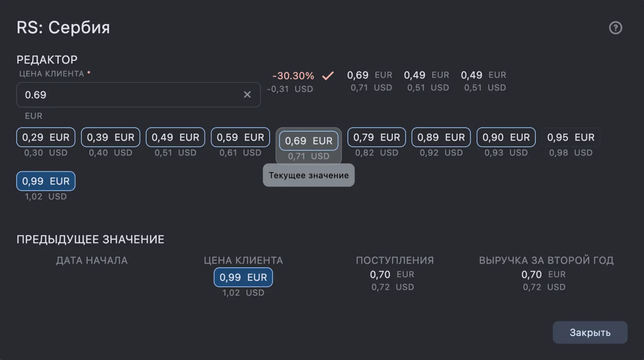
Task: Select the 0,59 EUR price chip
Action: click(240, 137)
